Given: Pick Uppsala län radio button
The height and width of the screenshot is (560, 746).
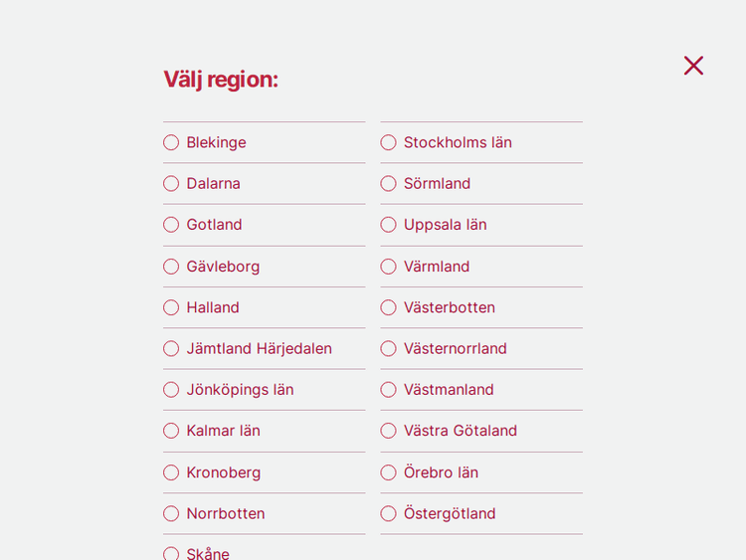Looking at the screenshot, I should (x=388, y=225).
